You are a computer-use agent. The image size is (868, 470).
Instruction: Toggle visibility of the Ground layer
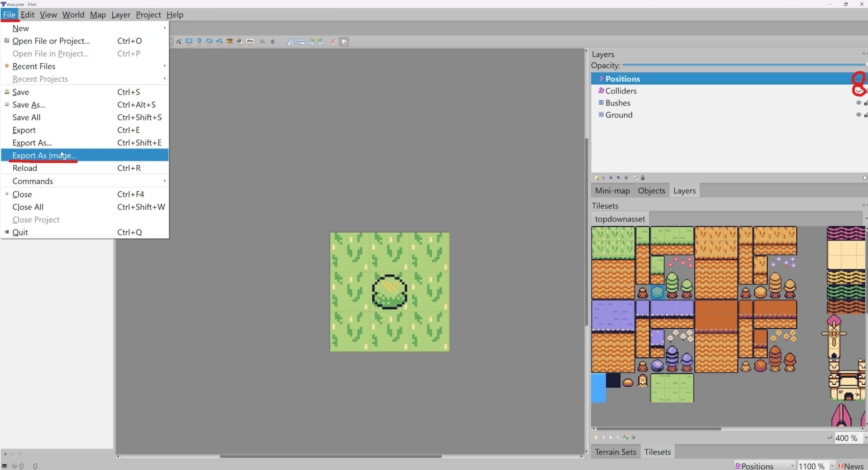pos(858,115)
